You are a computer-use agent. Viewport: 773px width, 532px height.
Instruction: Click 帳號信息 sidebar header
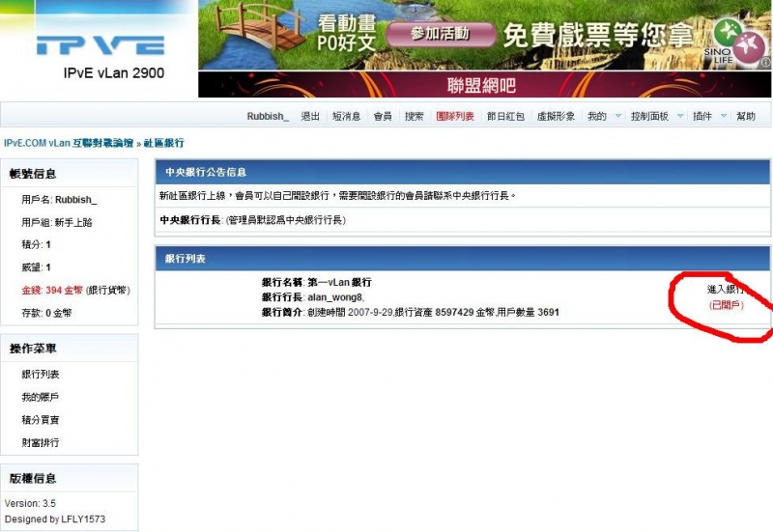(x=33, y=174)
